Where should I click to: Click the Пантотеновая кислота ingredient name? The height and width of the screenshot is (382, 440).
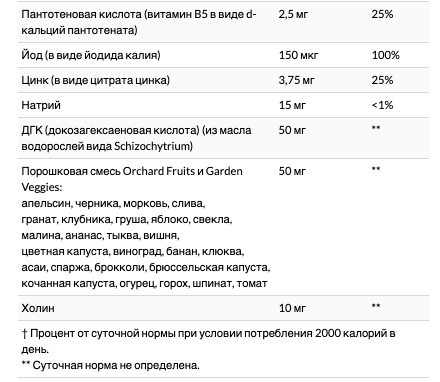coord(139,22)
